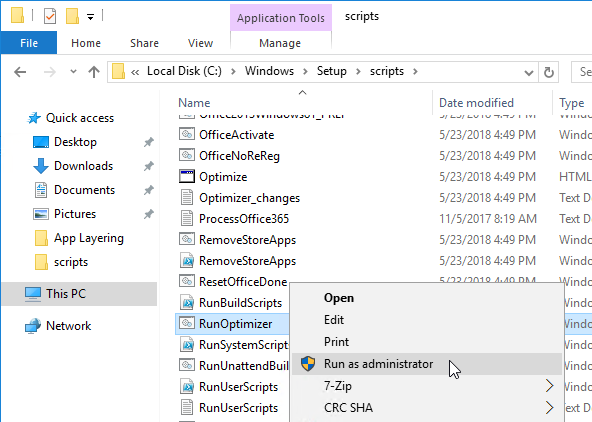
Task: Click the 5/23/2018 date of OfficeActivate
Action: [x=487, y=135]
